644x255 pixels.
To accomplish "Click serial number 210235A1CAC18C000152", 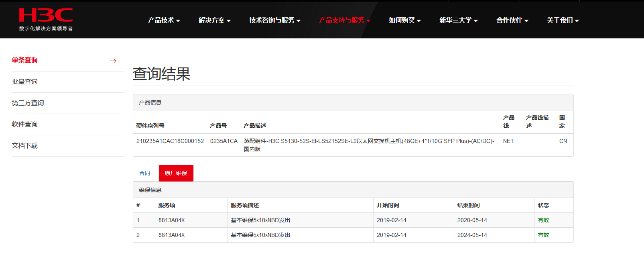I will (170, 141).
